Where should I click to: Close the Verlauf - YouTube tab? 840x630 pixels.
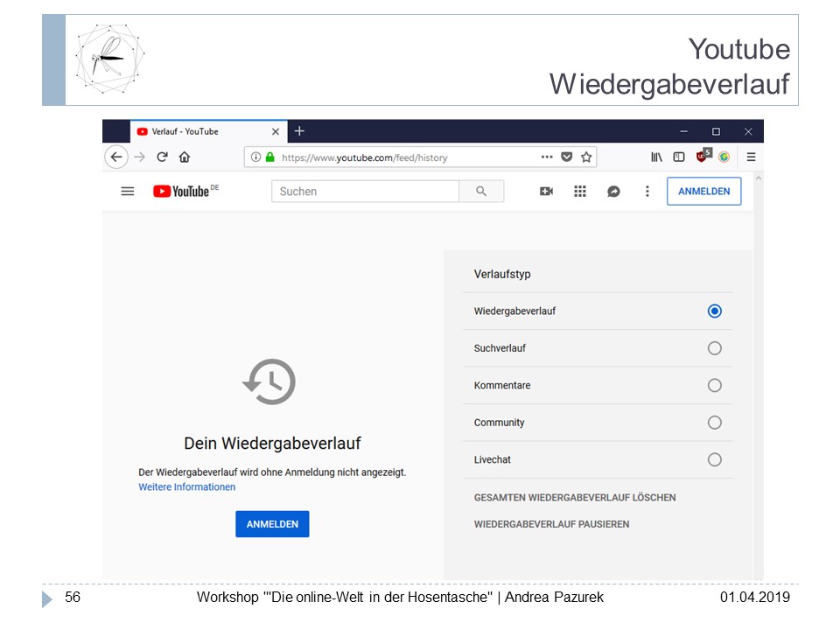click(276, 131)
